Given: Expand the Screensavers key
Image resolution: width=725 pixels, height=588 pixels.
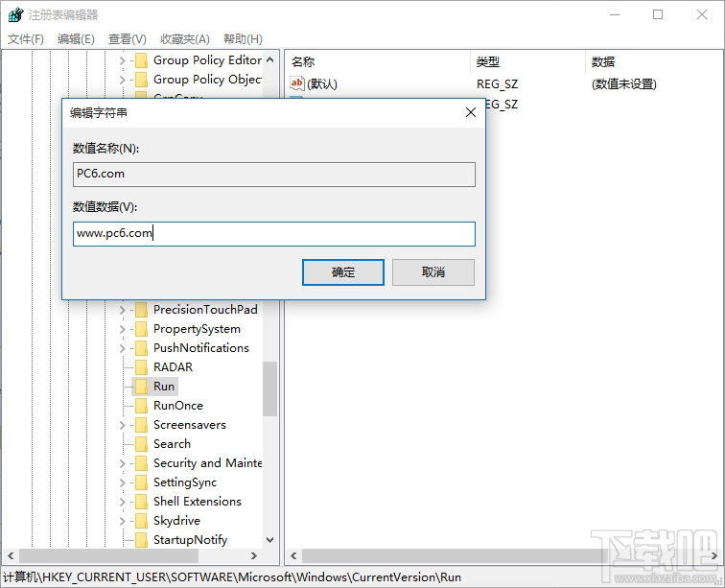Looking at the screenshot, I should click(x=122, y=425).
